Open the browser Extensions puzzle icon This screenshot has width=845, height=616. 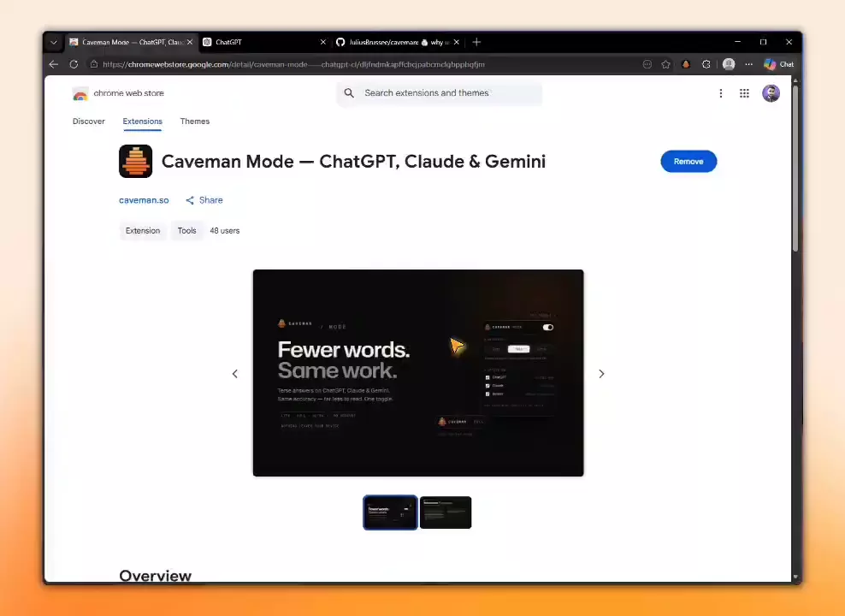[706, 64]
